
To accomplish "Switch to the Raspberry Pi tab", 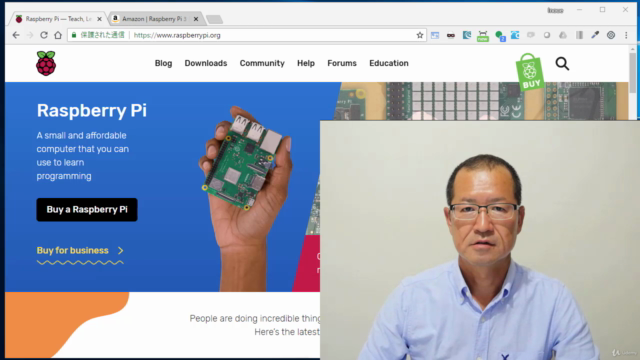I will (58, 19).
